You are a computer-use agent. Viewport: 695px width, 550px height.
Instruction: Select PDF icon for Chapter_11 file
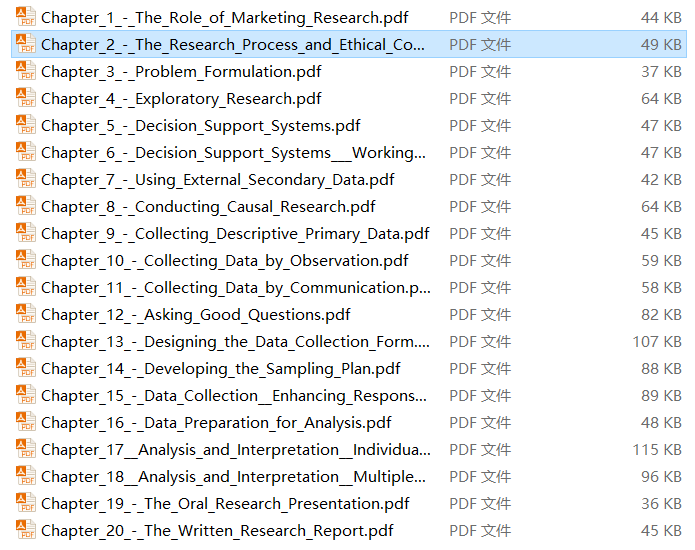[26, 287]
